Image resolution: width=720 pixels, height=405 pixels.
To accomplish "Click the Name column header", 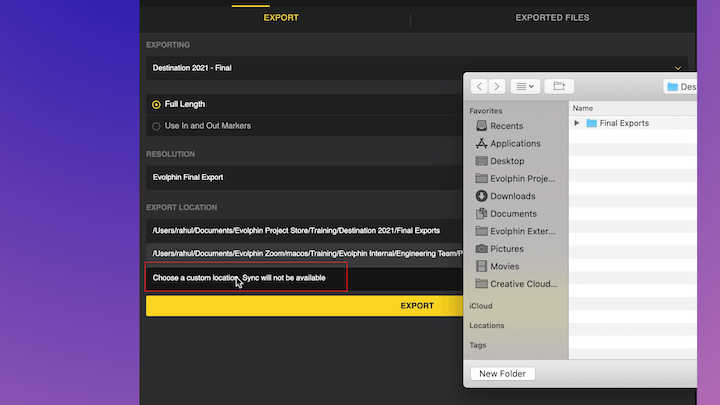I will [582, 108].
